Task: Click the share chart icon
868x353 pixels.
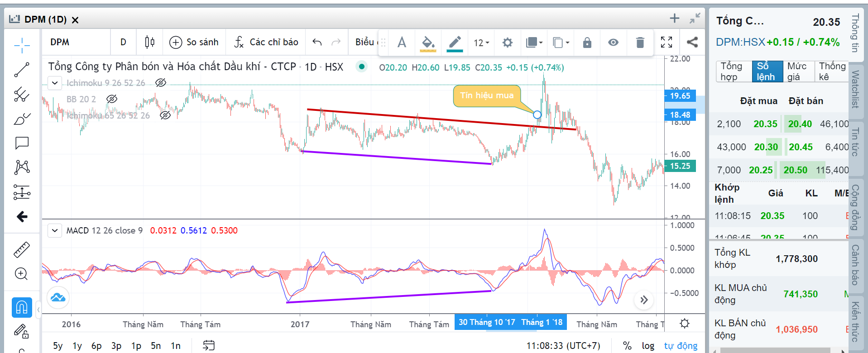Action: pyautogui.click(x=692, y=42)
